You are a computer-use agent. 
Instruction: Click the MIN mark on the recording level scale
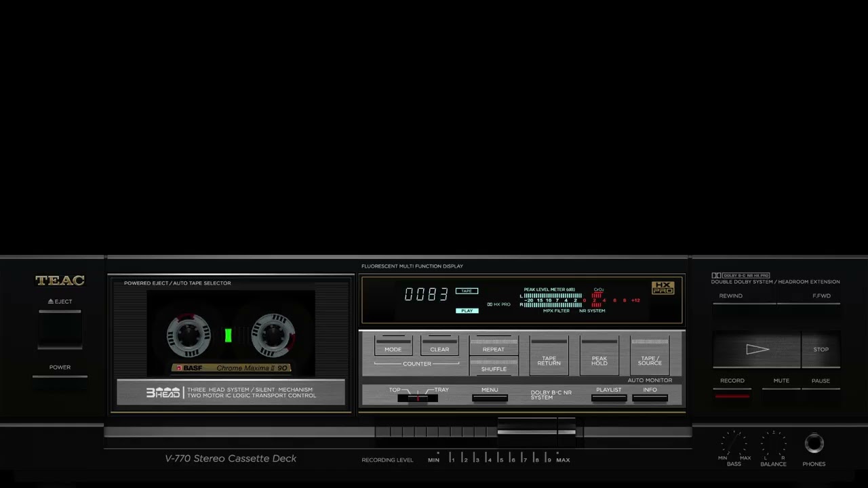point(433,460)
